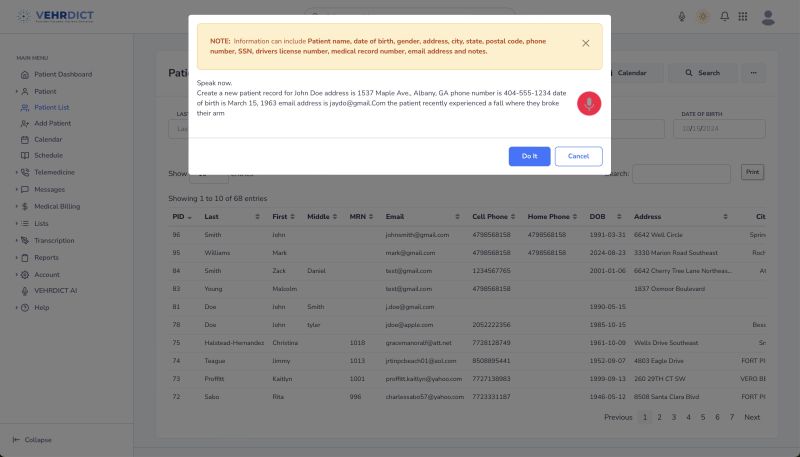Image resolution: width=800 pixels, height=457 pixels.
Task: Click the red microphone record button
Action: [x=589, y=103]
